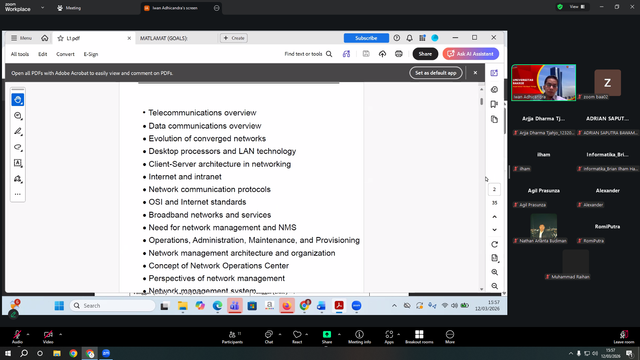Start Video in Zoom toolbar
The width and height of the screenshot is (640, 360).
[x=48, y=337]
